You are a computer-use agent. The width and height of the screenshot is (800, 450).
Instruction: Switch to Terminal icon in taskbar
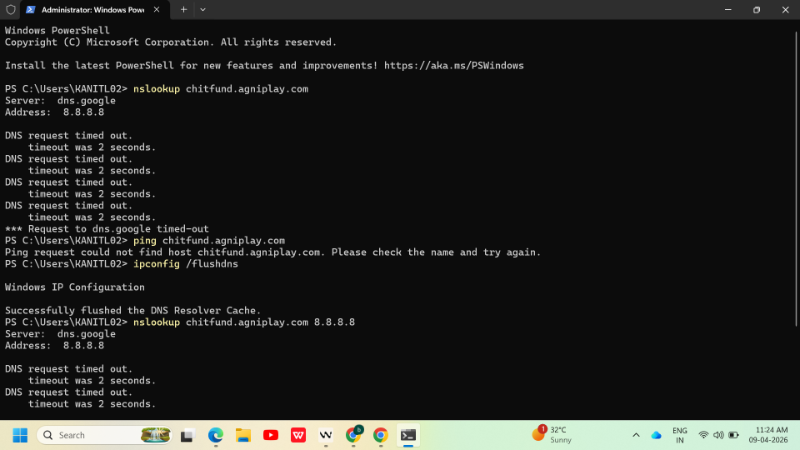point(408,435)
